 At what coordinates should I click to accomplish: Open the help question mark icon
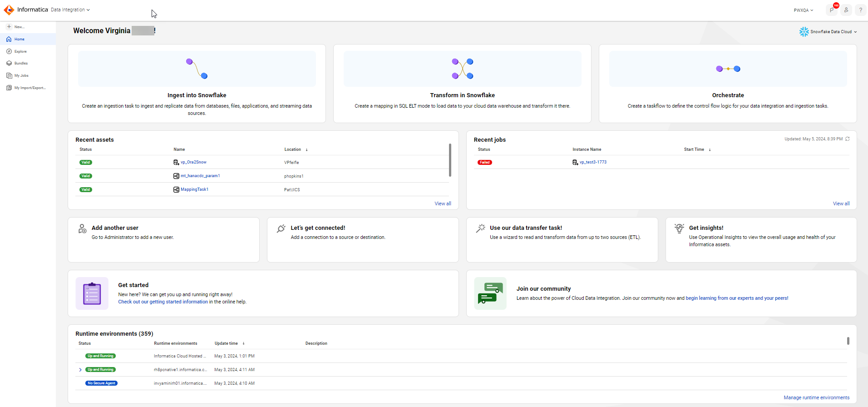pyautogui.click(x=860, y=10)
